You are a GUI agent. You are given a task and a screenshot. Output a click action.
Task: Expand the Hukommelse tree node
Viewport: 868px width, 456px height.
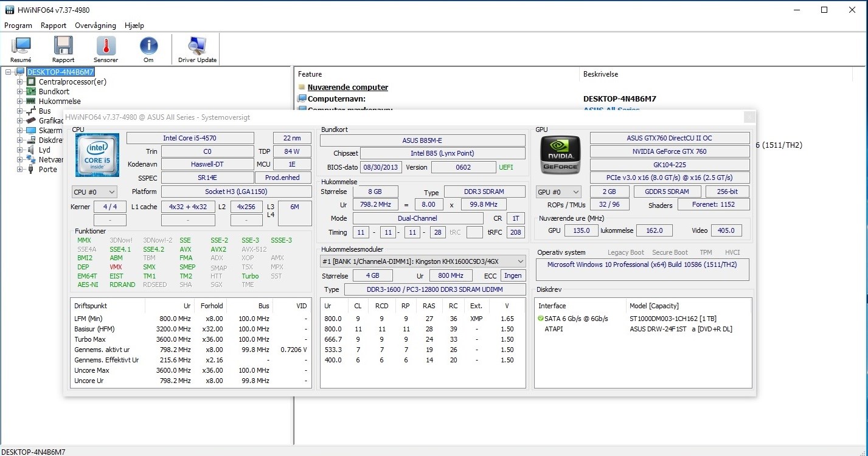[19, 102]
